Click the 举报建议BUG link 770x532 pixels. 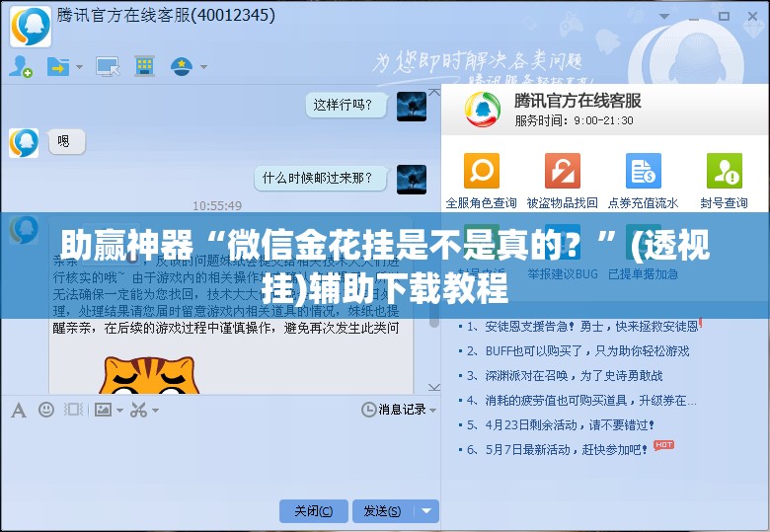pyautogui.click(x=563, y=273)
